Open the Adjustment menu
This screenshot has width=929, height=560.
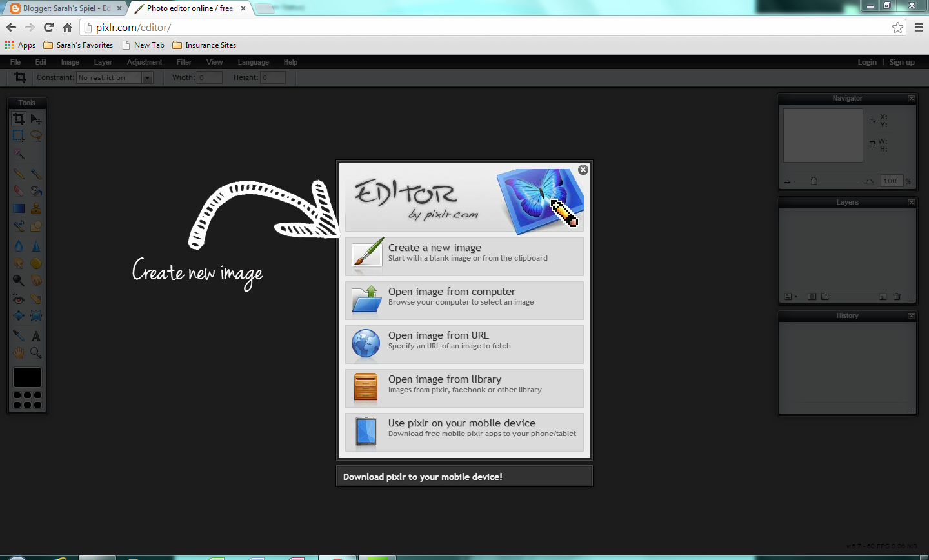[x=145, y=62]
